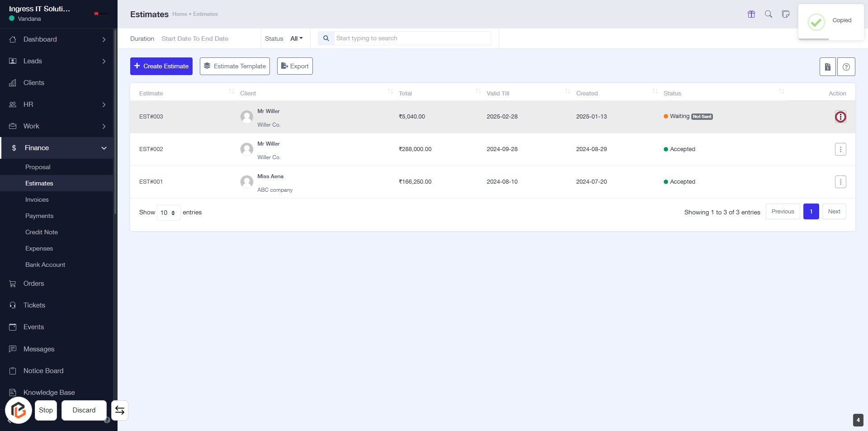Screen dimensions: 868x431
Task: Open action menu for EST#003
Action: click(840, 117)
